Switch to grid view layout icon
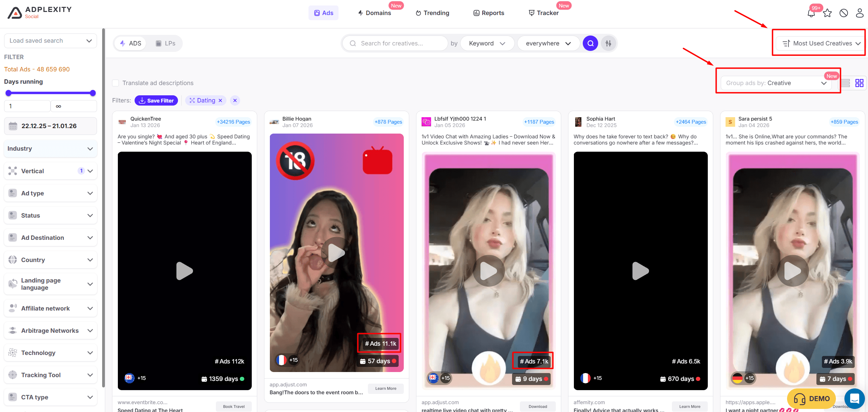 click(x=859, y=83)
